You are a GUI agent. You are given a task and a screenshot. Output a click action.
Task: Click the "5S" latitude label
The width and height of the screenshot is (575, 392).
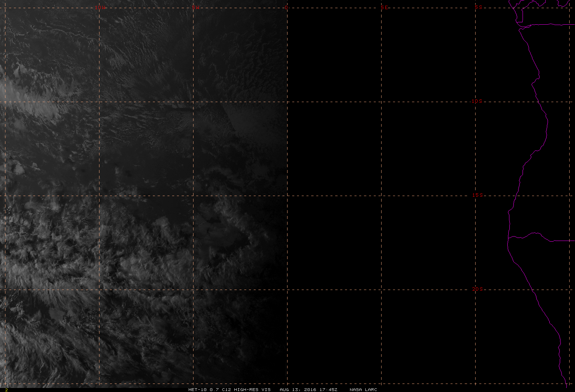click(x=478, y=7)
